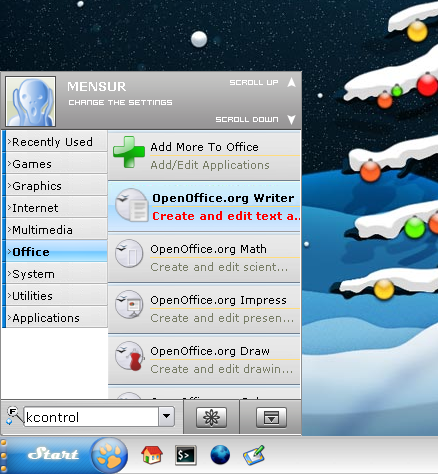The image size is (438, 474).
Task: Click the flower-shaped button in the menu footer
Action: 211,417
